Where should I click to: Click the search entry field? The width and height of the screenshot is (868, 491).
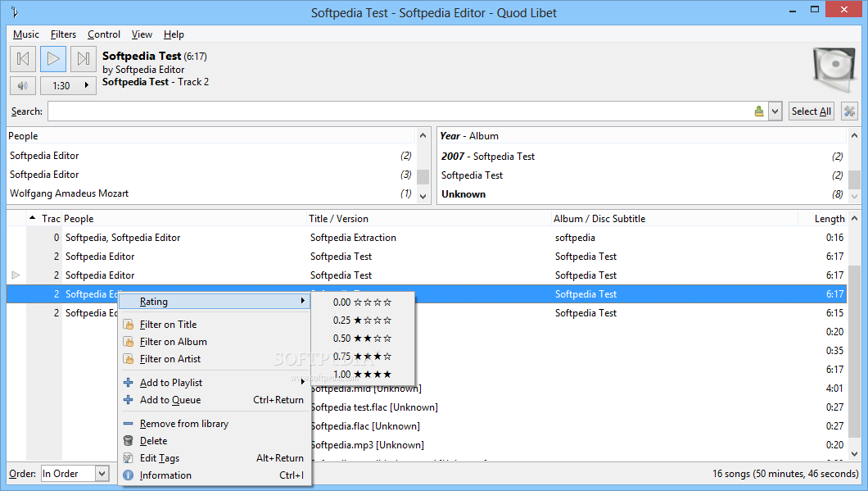pyautogui.click(x=400, y=111)
